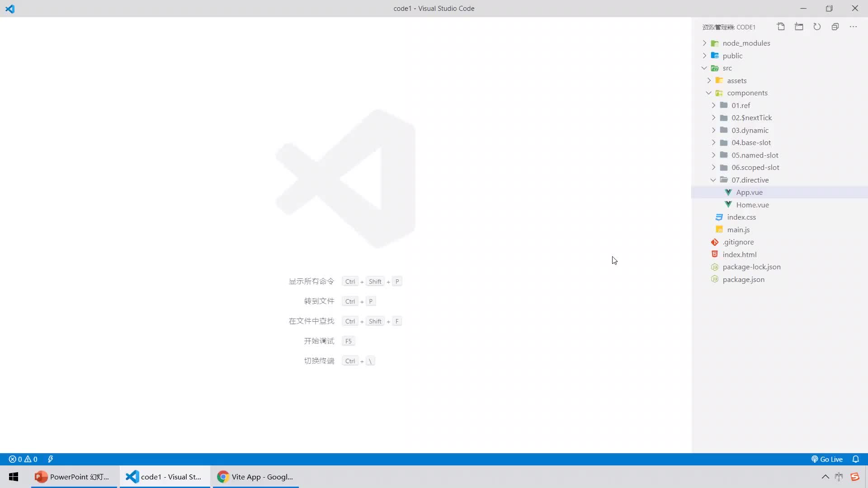This screenshot has height=488, width=868.
Task: Expand the node_modules folder
Action: [779, 43]
